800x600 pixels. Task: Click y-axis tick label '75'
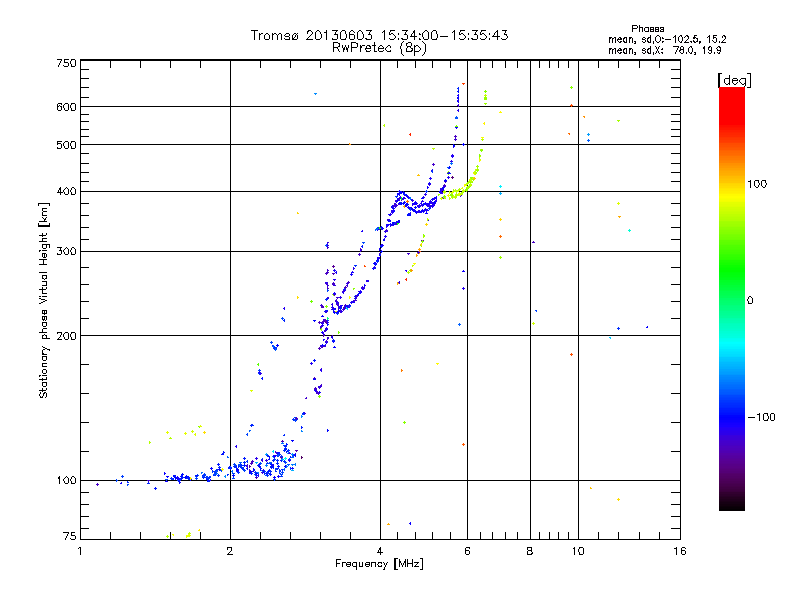70,536
